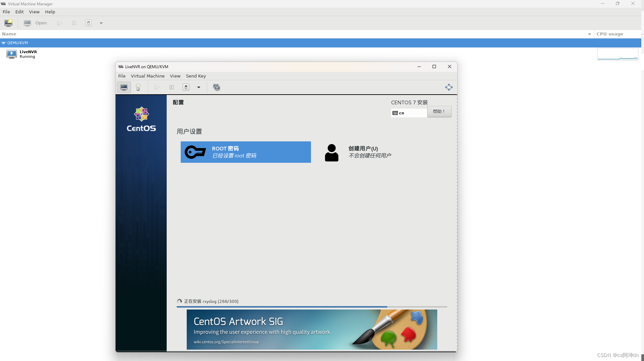Minimize the LiveNVR window
The image size is (644, 361).
419,67
